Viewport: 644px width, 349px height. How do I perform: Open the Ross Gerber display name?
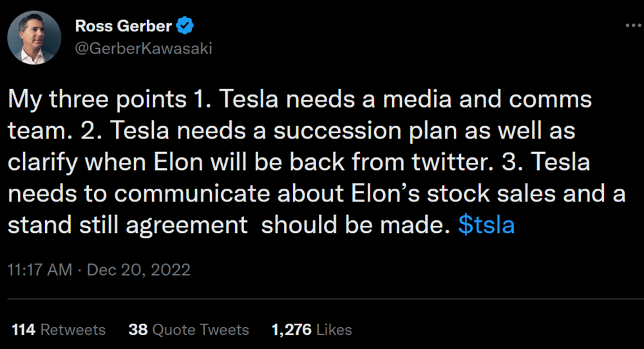click(x=125, y=26)
